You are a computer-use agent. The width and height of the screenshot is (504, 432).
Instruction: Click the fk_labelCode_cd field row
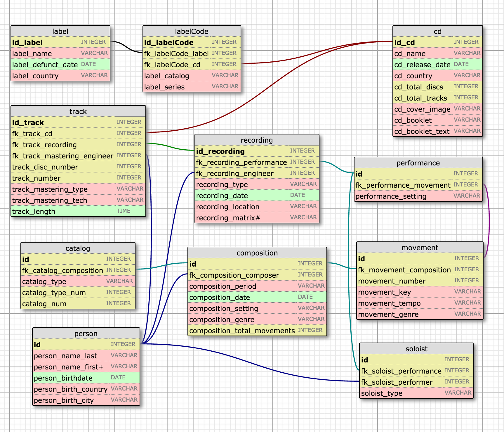pyautogui.click(x=192, y=65)
